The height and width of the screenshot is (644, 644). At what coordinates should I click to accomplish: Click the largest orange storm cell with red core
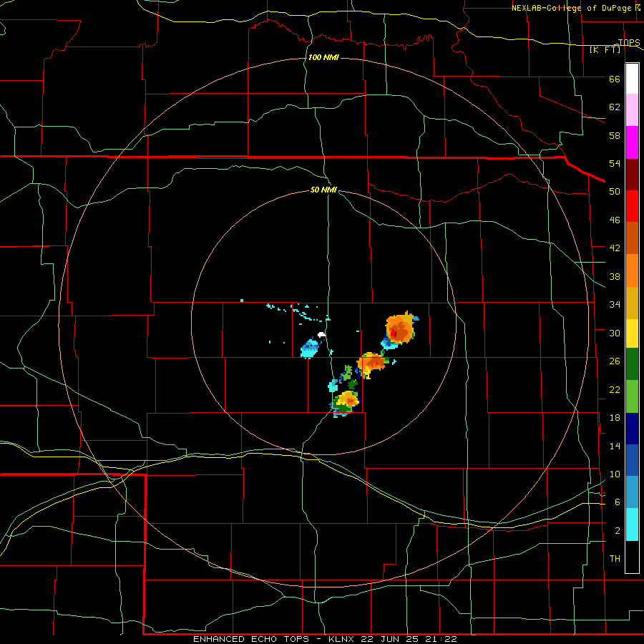[x=399, y=328]
